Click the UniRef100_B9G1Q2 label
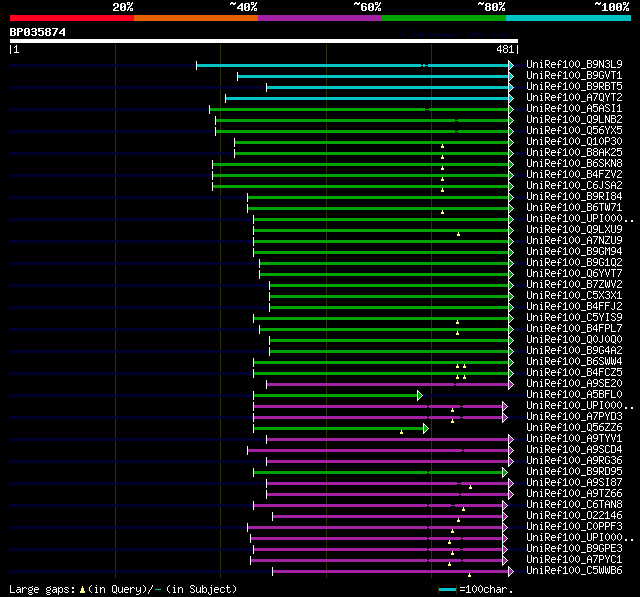 574,263
